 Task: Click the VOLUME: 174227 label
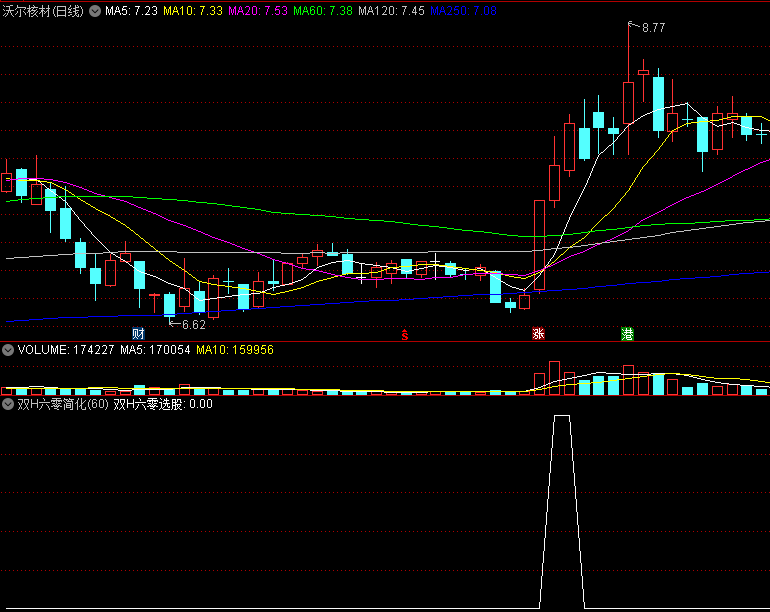click(x=66, y=350)
